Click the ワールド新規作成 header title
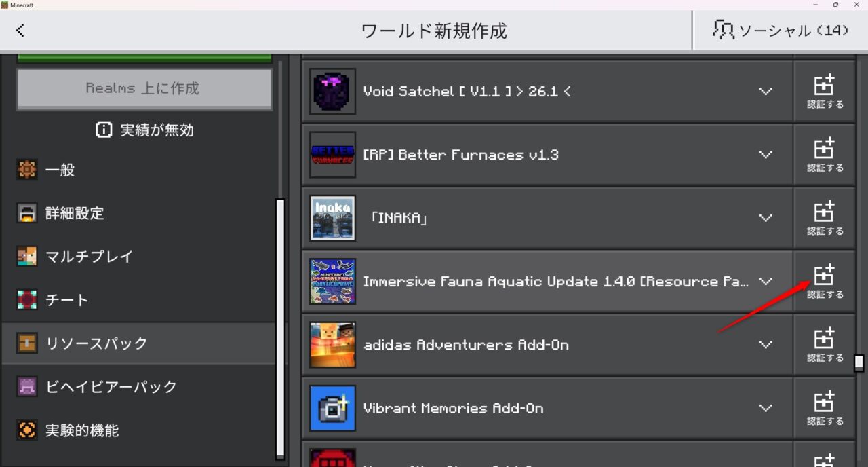Image resolution: width=868 pixels, height=467 pixels. point(434,31)
